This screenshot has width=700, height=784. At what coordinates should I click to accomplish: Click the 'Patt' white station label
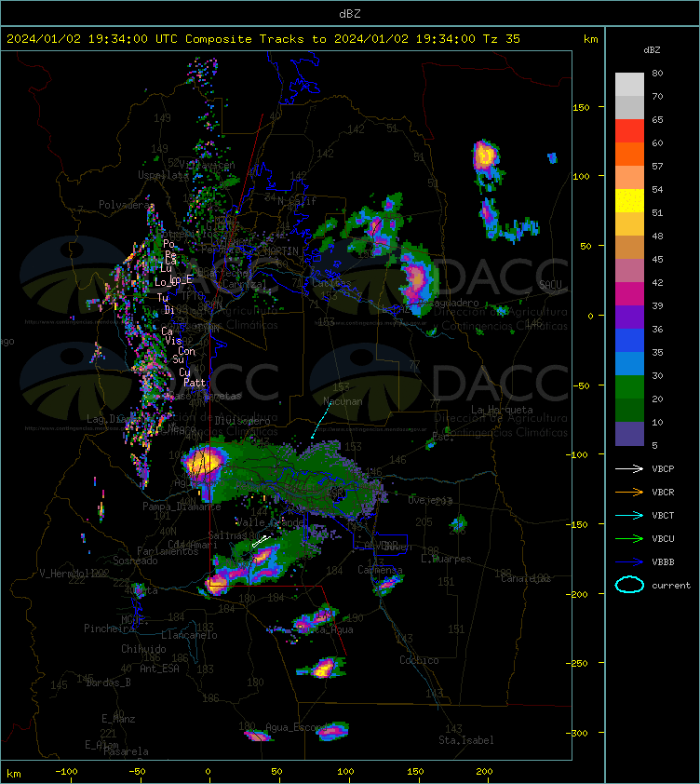tap(195, 383)
